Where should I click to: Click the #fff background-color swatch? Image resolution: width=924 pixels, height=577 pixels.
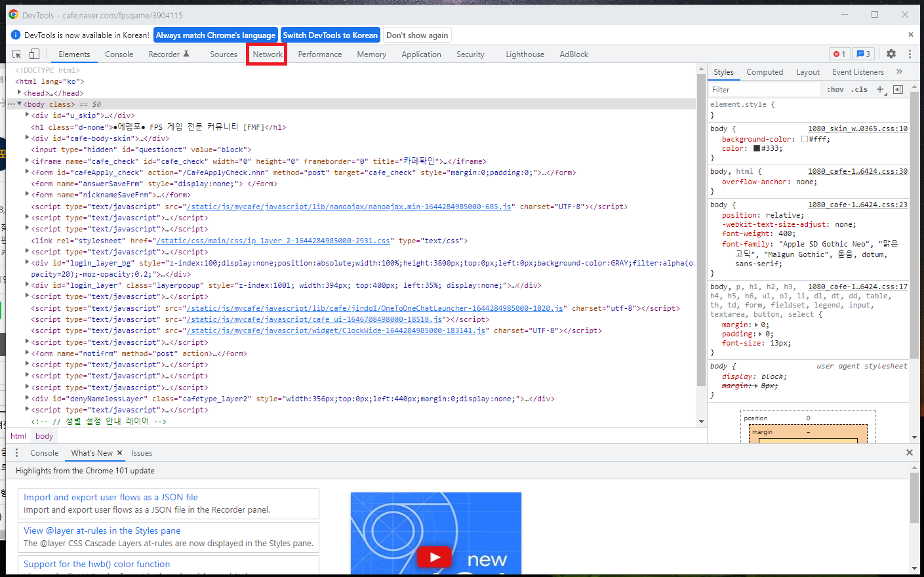click(x=805, y=139)
